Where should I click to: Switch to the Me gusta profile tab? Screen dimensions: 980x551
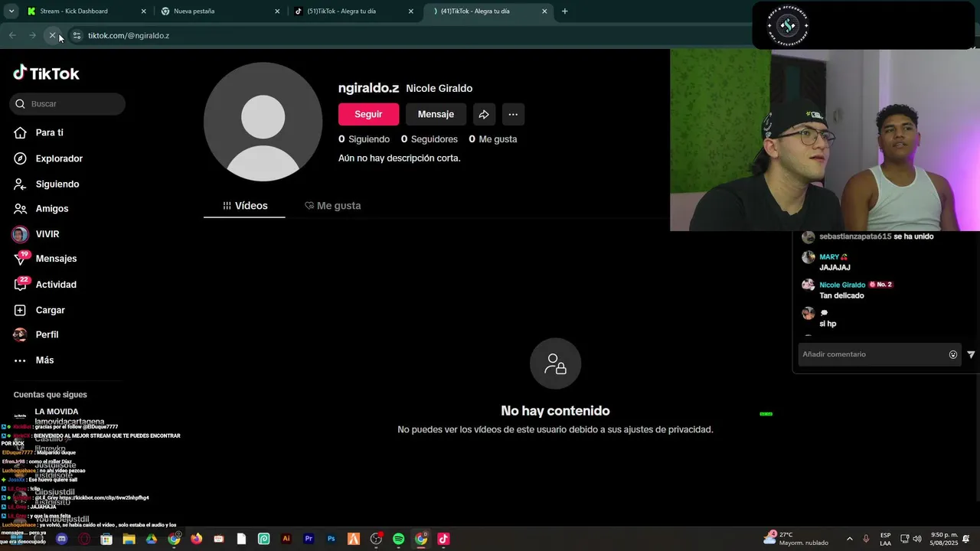point(332,206)
